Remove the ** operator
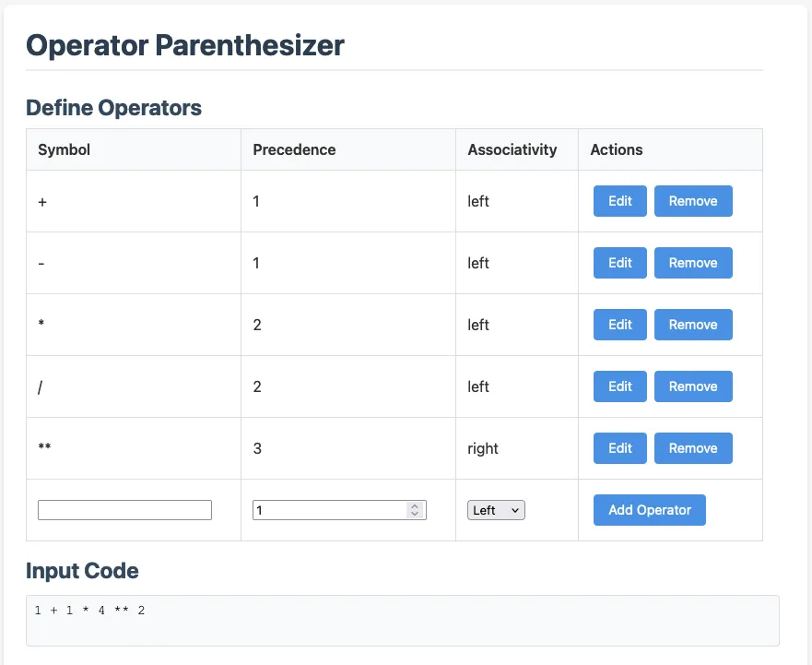The image size is (812, 665). 693,448
